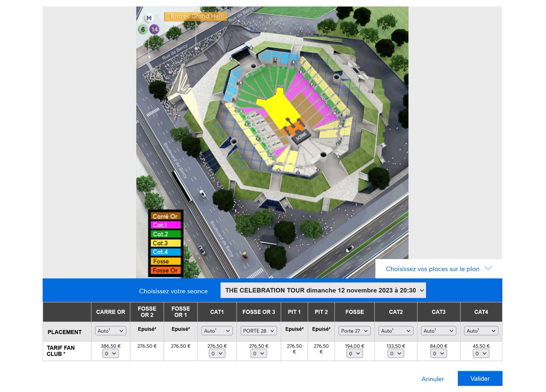Open the seance date dropdown
This screenshot has width=546, height=392.
(x=323, y=290)
